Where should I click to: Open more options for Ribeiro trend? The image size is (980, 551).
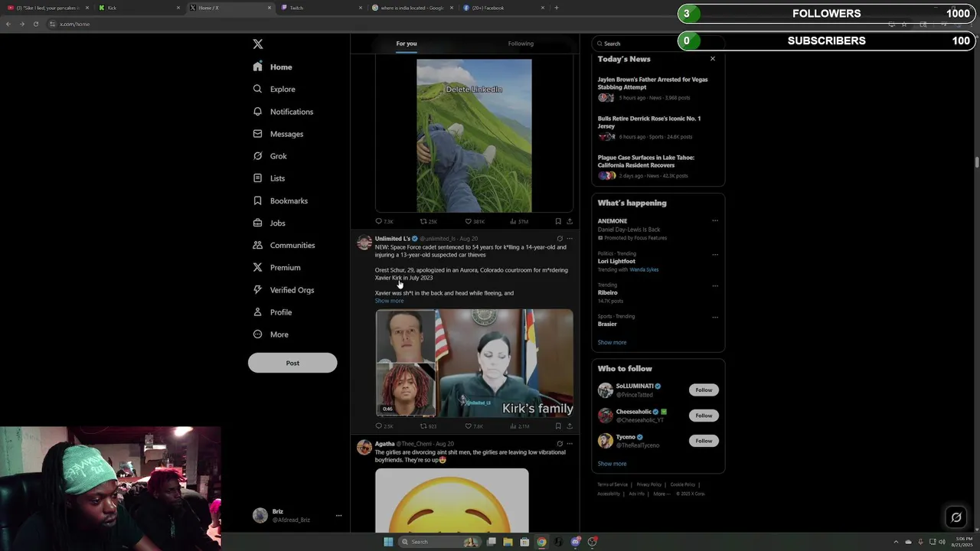715,285
